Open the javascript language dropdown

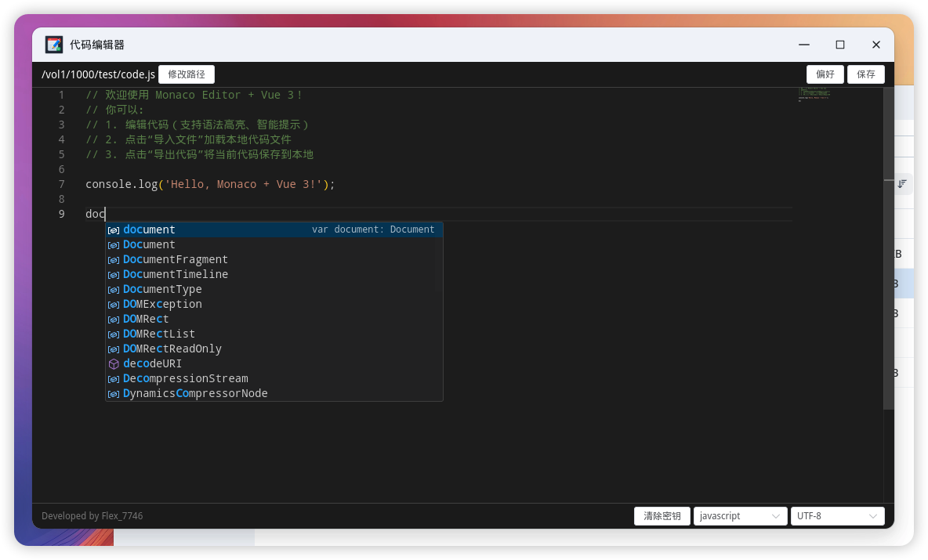740,516
